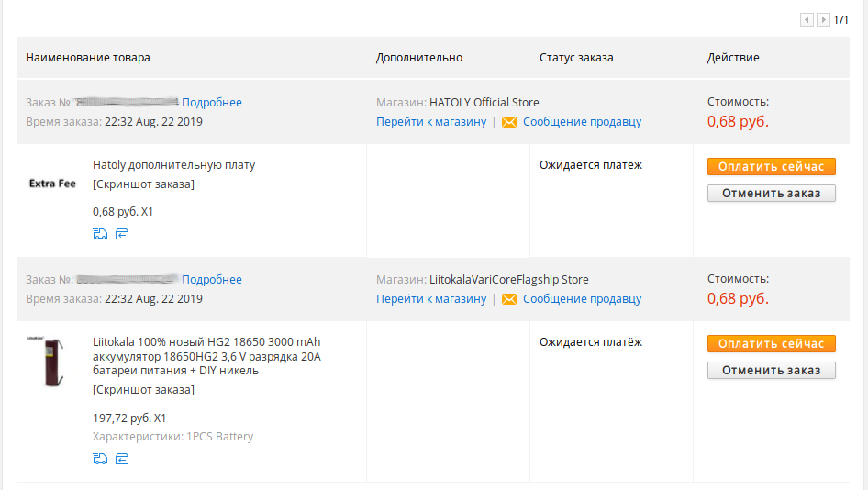Click envelope icon for LiitokalaVariCoreFlagship Store
The height and width of the screenshot is (490, 868).
click(x=509, y=299)
